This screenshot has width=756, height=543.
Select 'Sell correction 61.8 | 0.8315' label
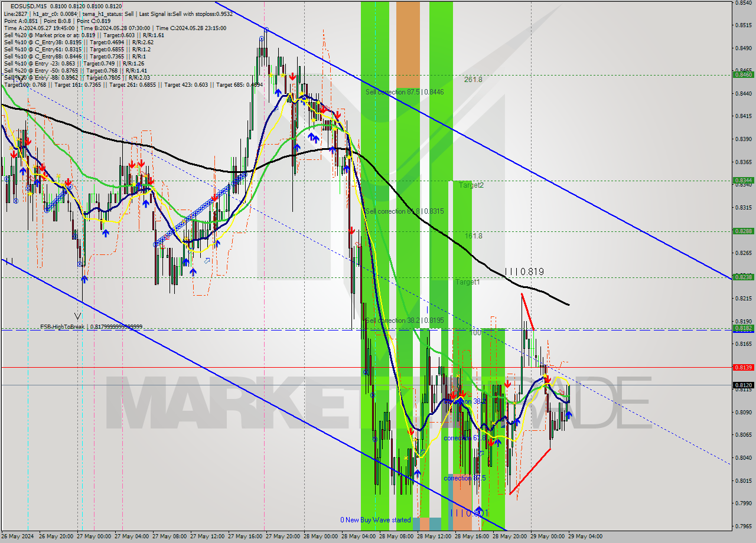point(405,211)
